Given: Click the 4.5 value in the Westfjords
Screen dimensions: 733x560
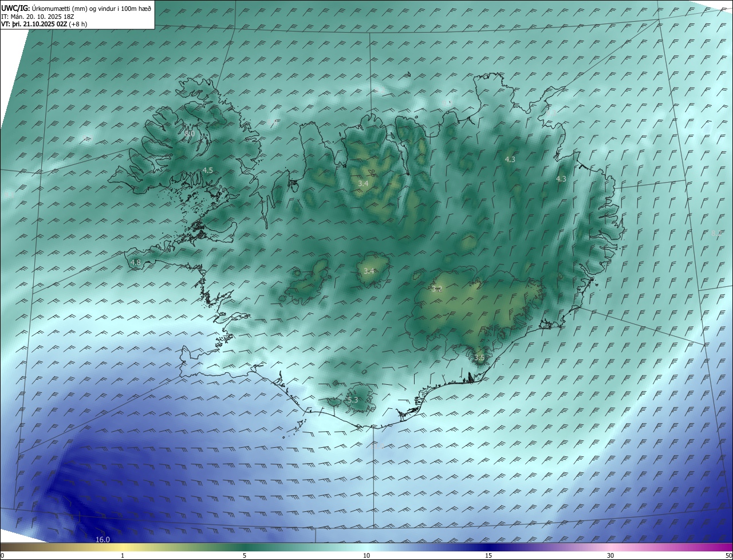Looking at the screenshot, I should (x=207, y=171).
